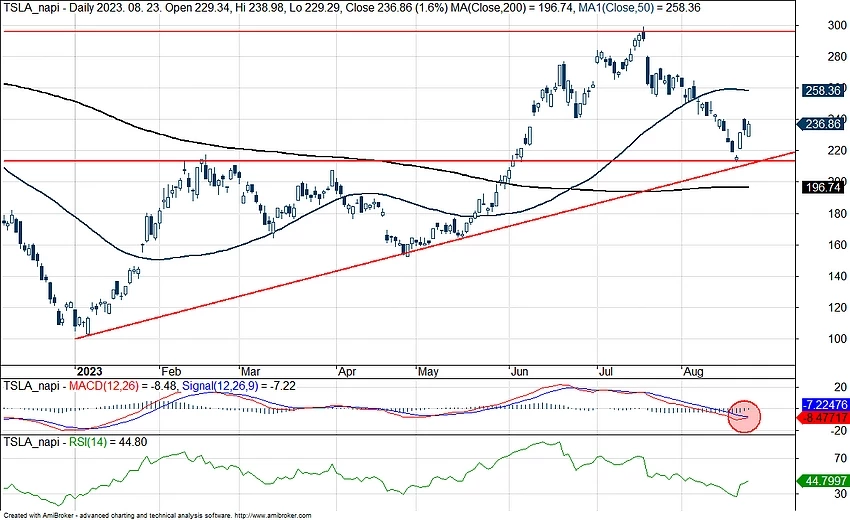This screenshot has height=520, width=850.
Task: Click the 70 label on RSI axis
Action: pyautogui.click(x=841, y=459)
